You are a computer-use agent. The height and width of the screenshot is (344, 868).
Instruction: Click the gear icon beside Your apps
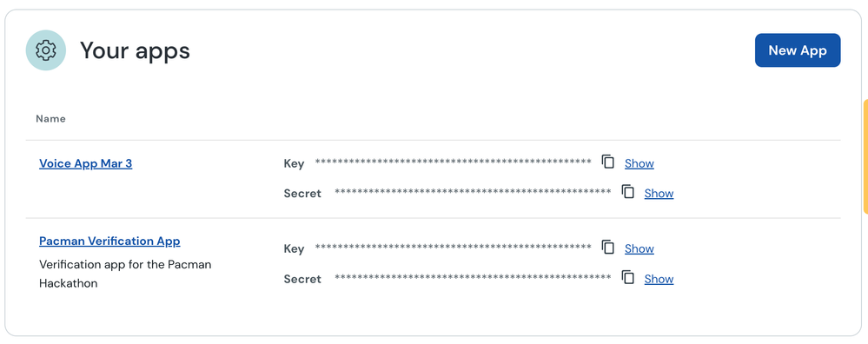(46, 50)
